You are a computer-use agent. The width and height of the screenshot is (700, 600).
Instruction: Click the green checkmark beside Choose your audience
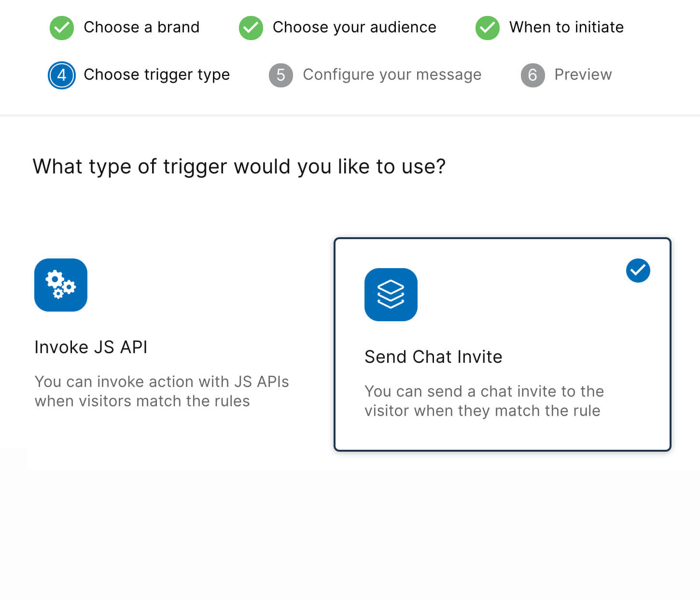pos(251,28)
